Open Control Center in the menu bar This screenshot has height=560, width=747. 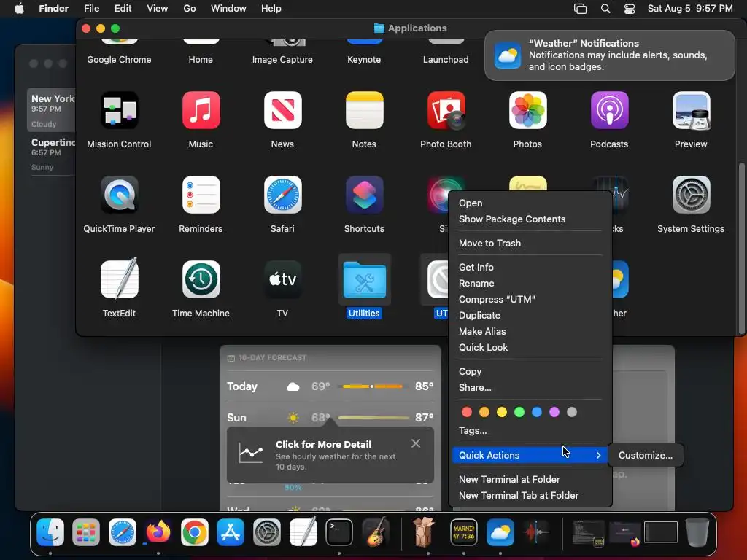click(630, 9)
